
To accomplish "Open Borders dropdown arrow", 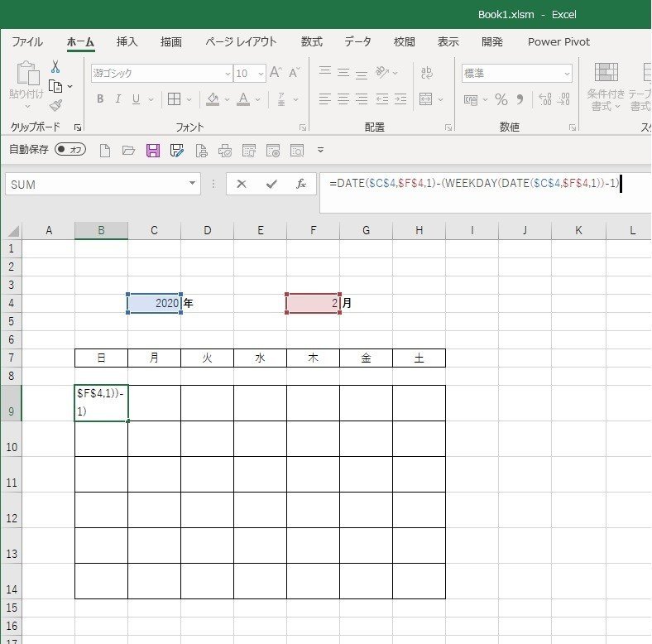I will 189,99.
